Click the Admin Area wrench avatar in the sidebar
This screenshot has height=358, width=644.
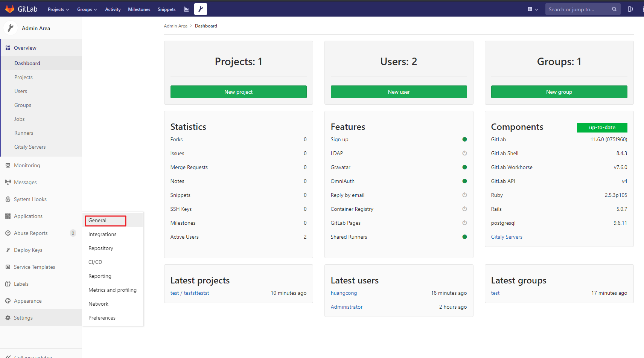[x=11, y=28]
